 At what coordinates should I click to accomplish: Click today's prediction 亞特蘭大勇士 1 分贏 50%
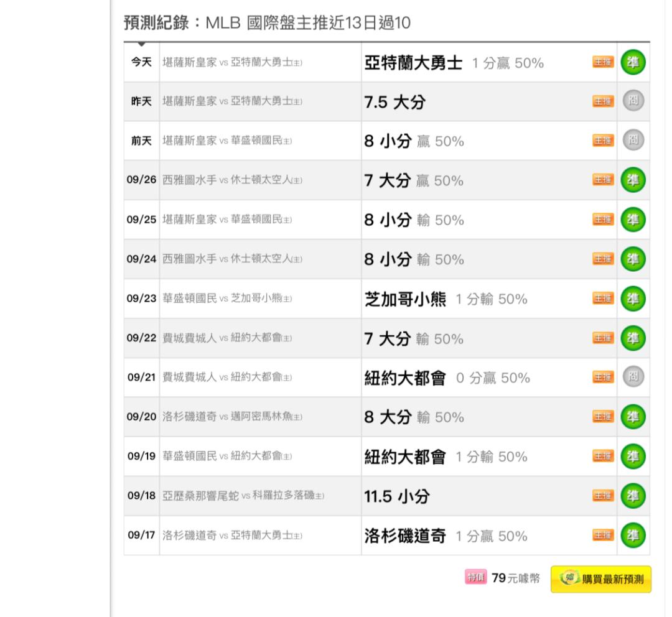pyautogui.click(x=454, y=63)
